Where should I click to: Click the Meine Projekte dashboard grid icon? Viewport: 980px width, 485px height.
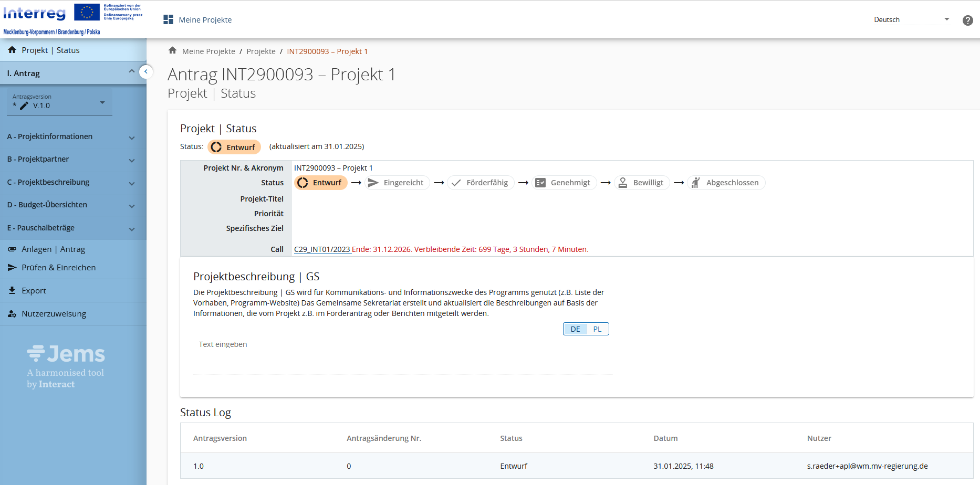click(168, 20)
